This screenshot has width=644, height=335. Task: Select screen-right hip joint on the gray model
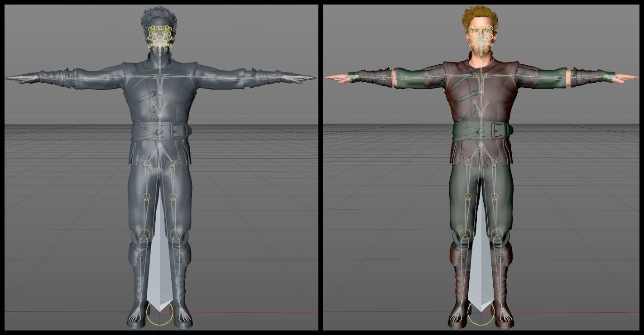pos(173,163)
